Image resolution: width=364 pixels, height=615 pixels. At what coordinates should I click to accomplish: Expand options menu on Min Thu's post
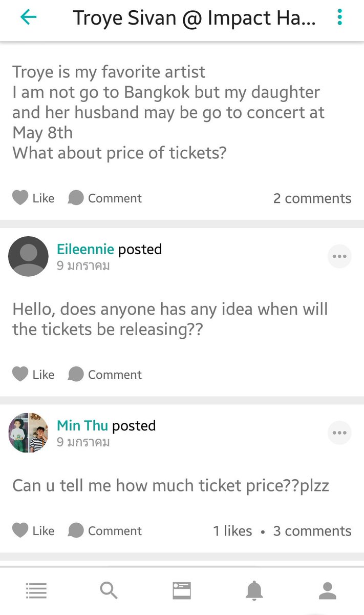click(x=339, y=433)
